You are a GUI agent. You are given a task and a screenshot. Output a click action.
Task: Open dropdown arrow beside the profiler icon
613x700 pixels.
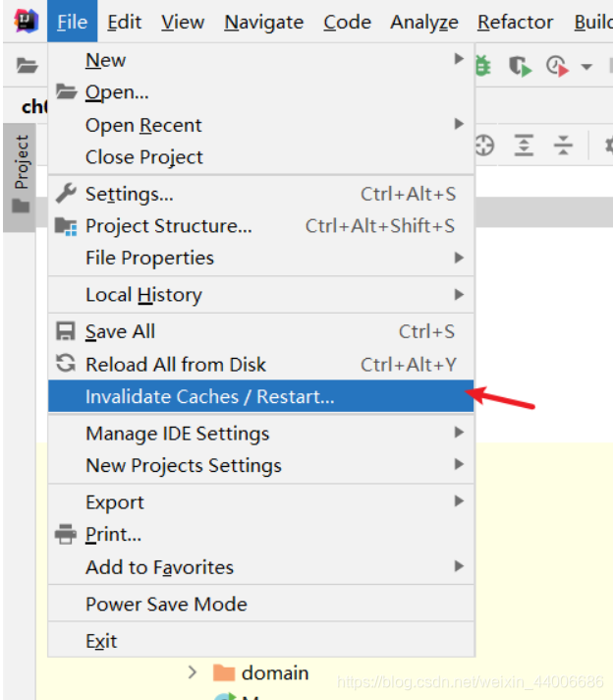click(x=586, y=67)
